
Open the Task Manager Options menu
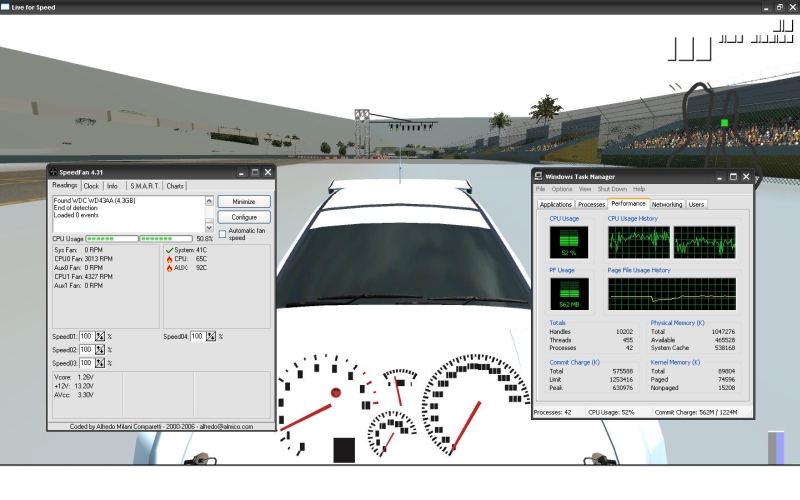click(561, 189)
